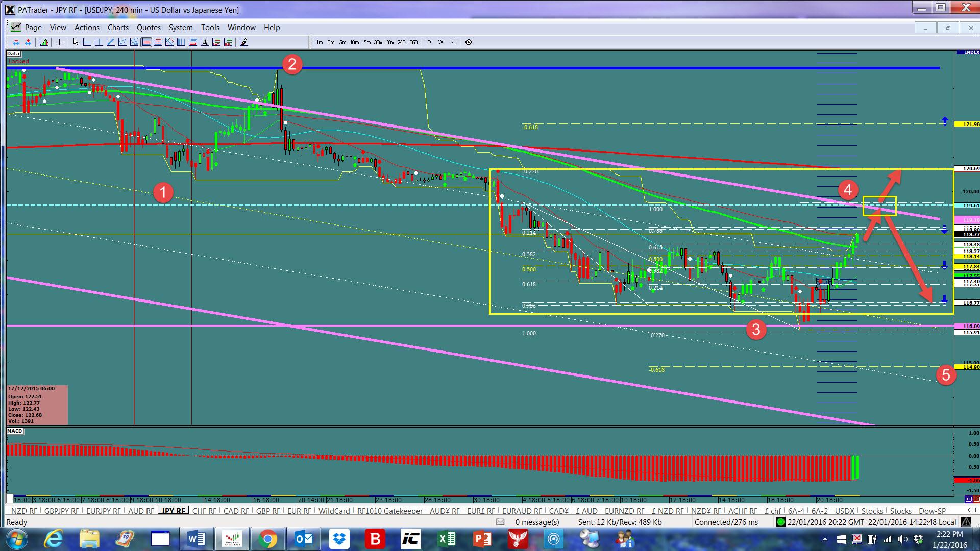Select the crosshair plus tool
The width and height of the screenshot is (980, 551).
[x=59, y=42]
